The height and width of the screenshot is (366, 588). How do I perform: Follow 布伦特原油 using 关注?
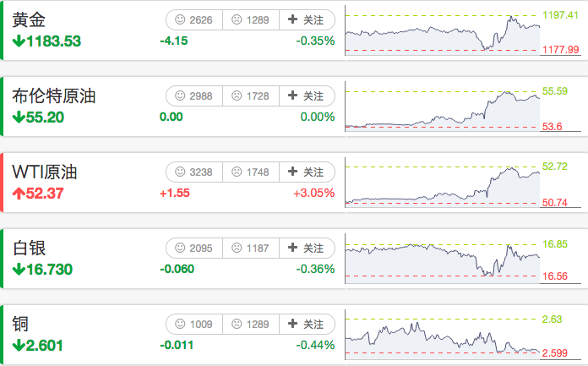coord(307,96)
